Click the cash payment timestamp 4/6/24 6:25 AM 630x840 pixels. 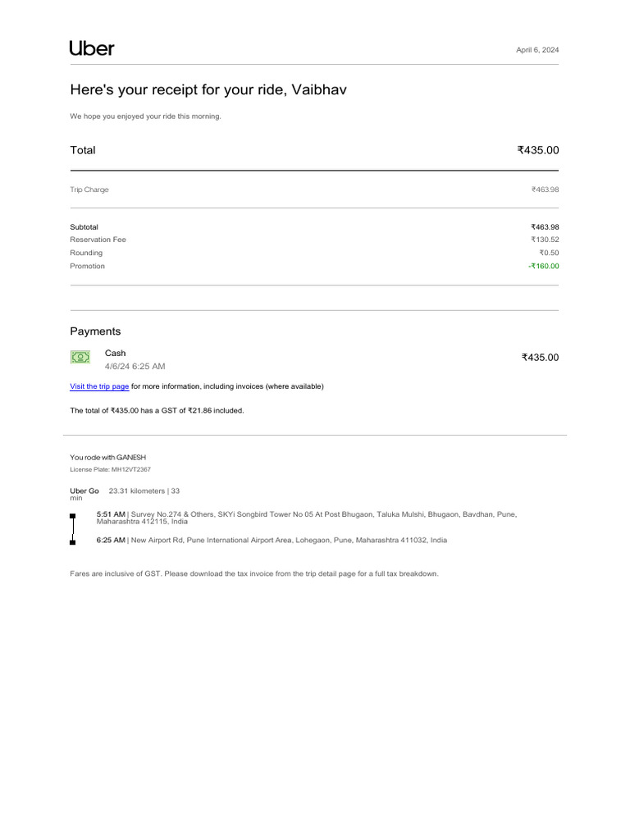point(135,366)
